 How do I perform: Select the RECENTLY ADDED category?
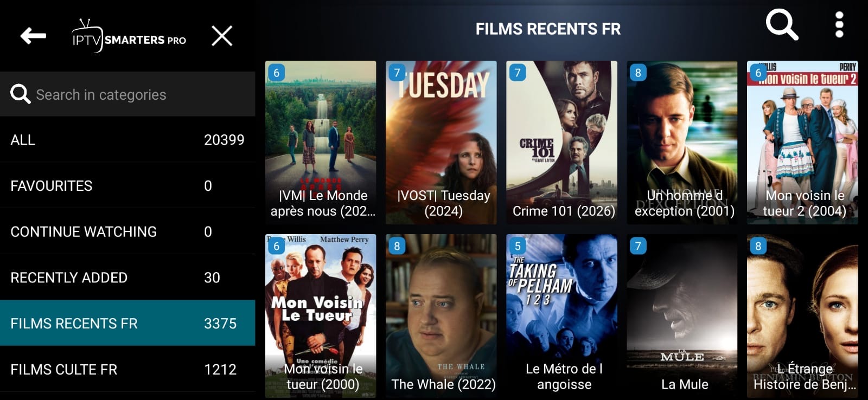127,278
